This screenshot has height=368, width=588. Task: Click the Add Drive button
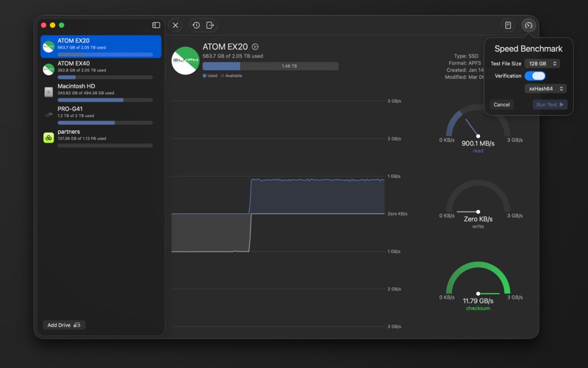click(64, 325)
